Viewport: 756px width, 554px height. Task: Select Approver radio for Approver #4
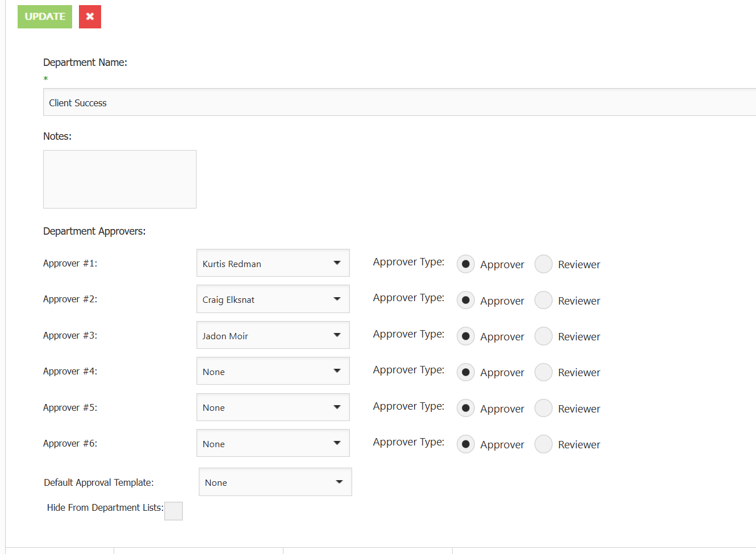tap(466, 372)
